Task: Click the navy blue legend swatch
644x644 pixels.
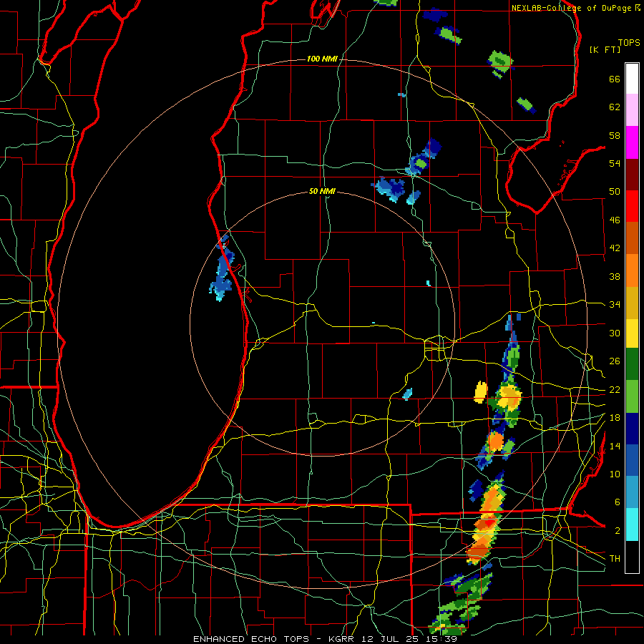Action: pyautogui.click(x=632, y=429)
